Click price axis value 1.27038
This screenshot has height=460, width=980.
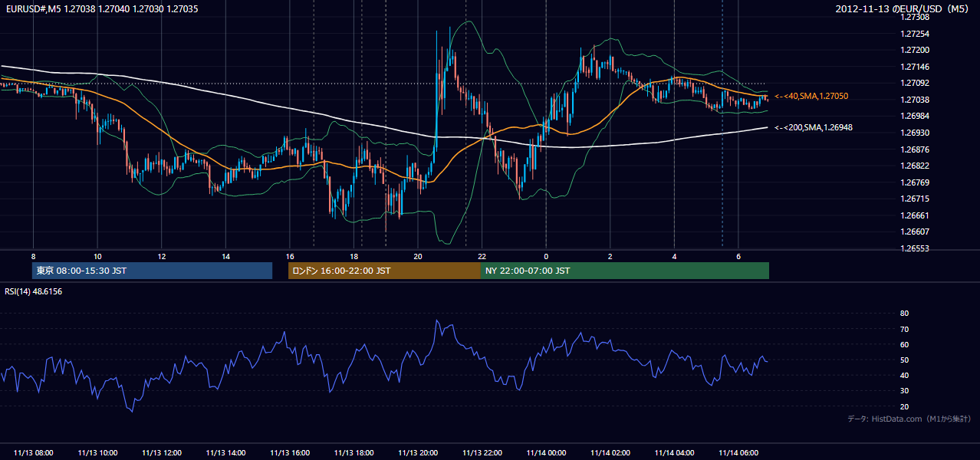(x=914, y=100)
